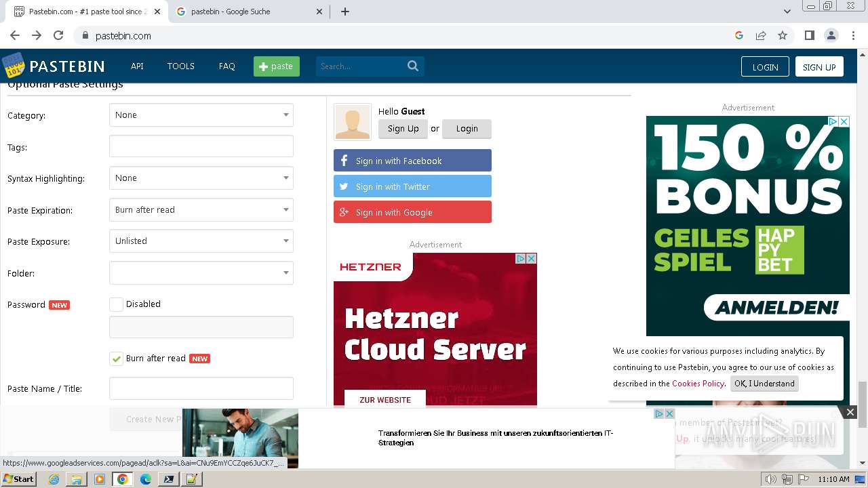Click the grey Login button
The image size is (868, 488).
tap(467, 129)
